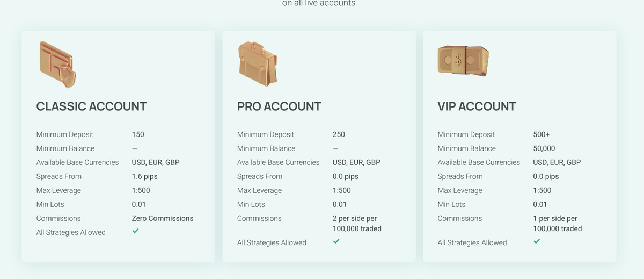Viewport: 644px width, 279px height.
Task: Click Classic Account's All Strategies checkmark
Action: click(135, 231)
